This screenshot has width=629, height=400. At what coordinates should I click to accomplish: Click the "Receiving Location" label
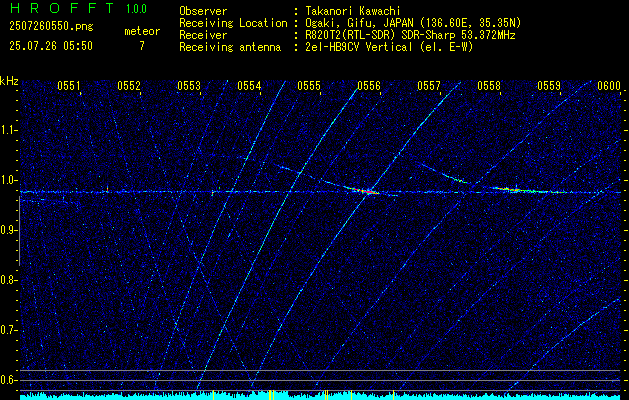click(x=233, y=23)
